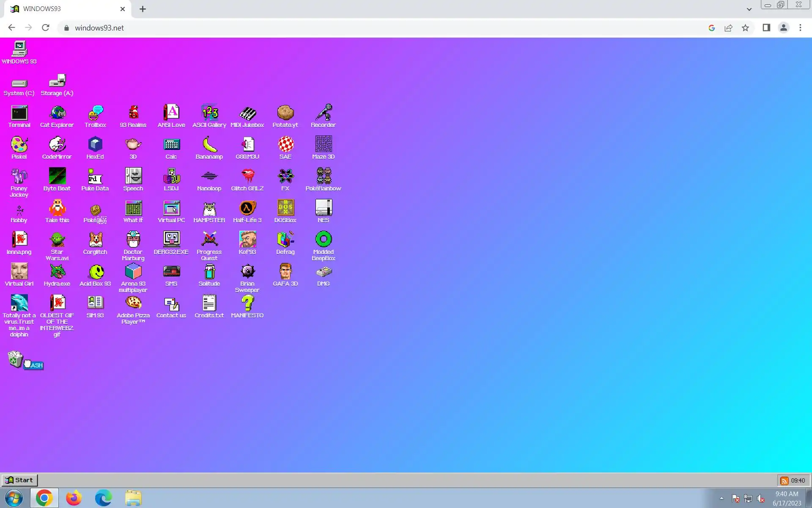
Task: Open Chrome three-dot menu
Action: (x=800, y=28)
